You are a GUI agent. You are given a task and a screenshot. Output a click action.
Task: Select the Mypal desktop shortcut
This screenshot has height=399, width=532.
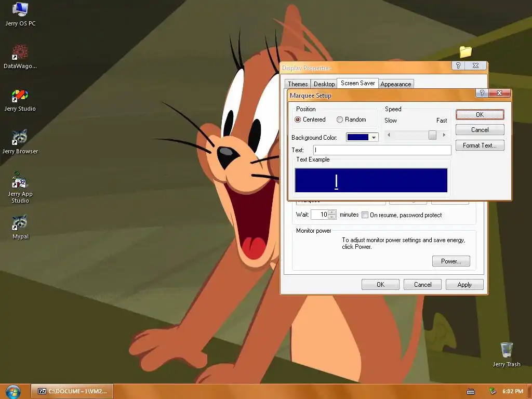(20, 227)
